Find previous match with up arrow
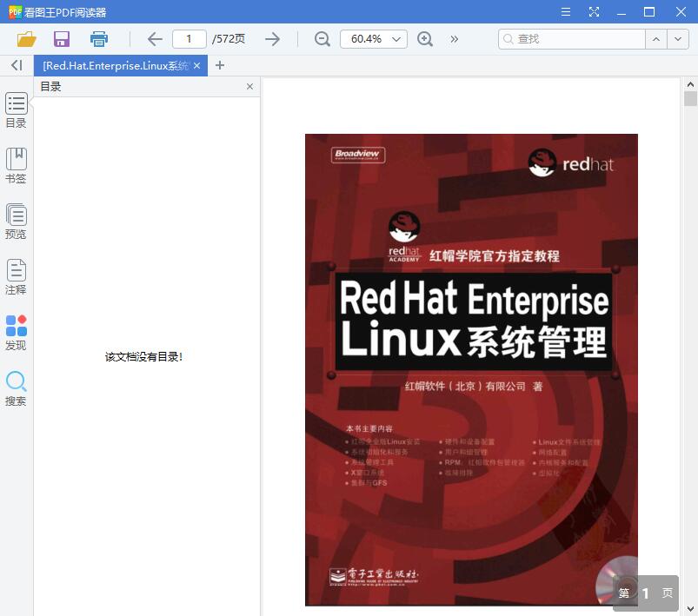The image size is (698, 616). 656,39
